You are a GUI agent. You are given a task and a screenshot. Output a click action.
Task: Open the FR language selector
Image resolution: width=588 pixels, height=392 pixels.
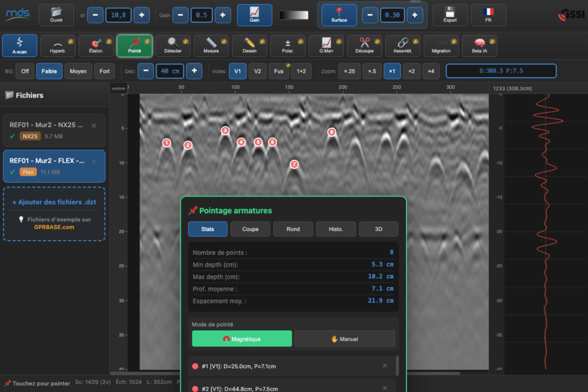tap(488, 15)
